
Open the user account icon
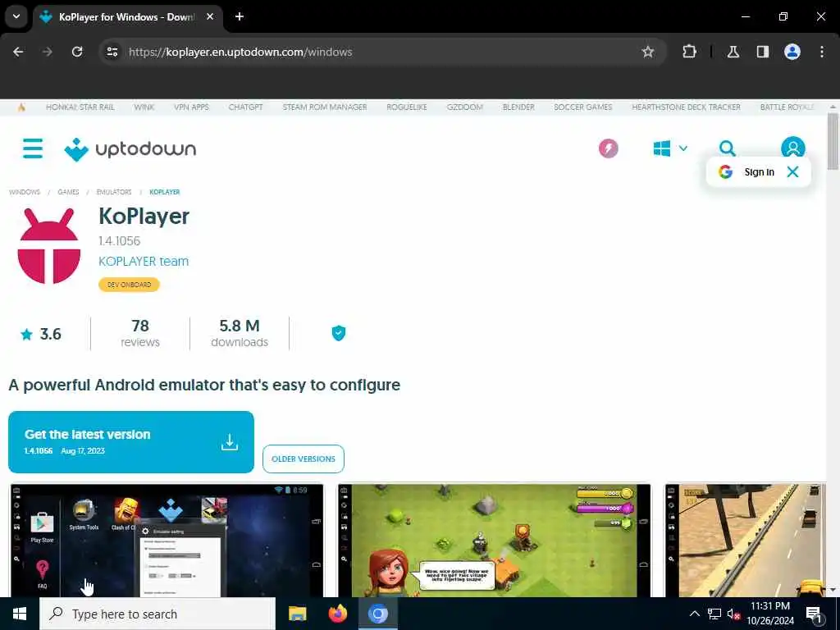click(x=792, y=148)
